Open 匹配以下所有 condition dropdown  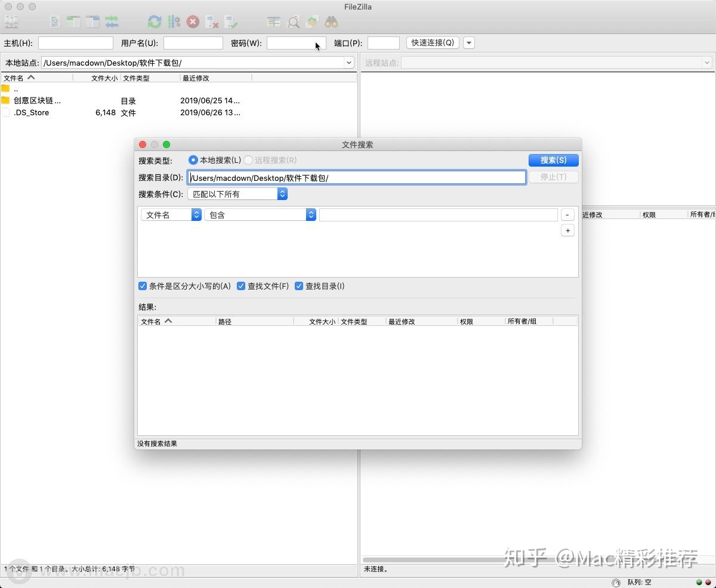(237, 194)
